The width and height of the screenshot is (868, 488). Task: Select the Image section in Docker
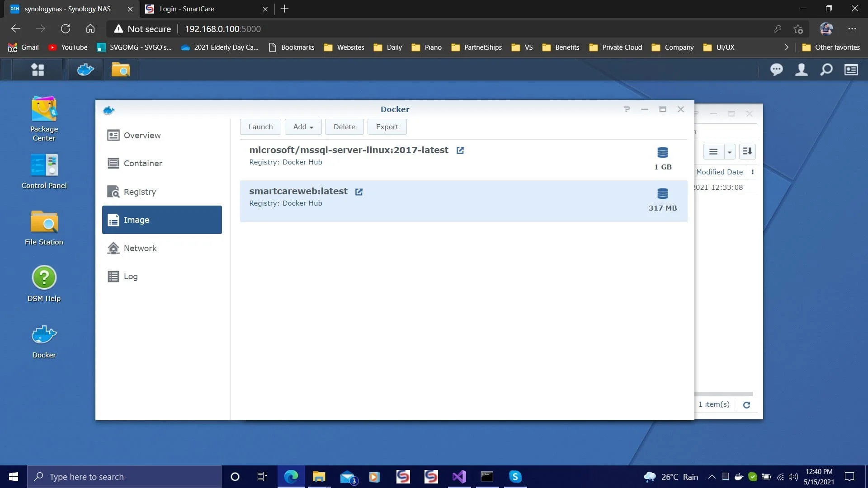point(162,220)
